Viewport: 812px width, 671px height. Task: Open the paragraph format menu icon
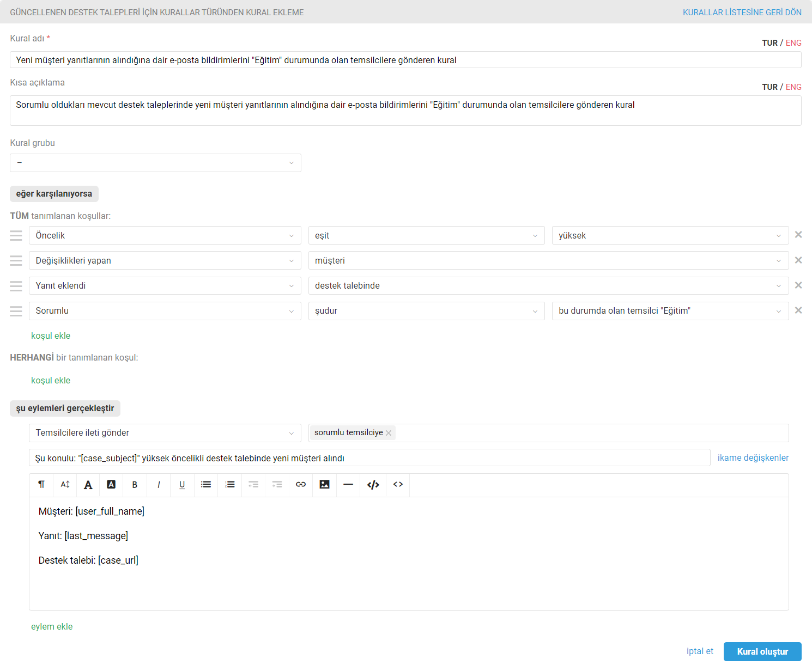(x=41, y=485)
